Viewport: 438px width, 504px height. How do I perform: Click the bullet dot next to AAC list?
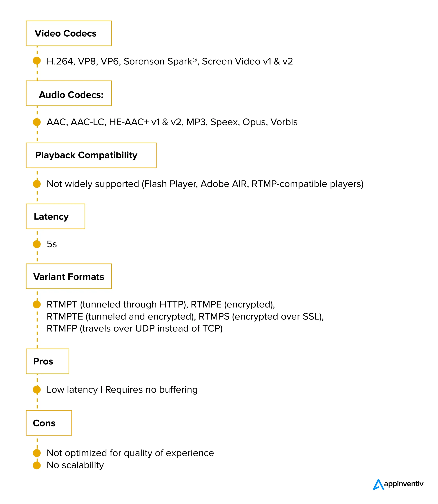[x=37, y=122]
